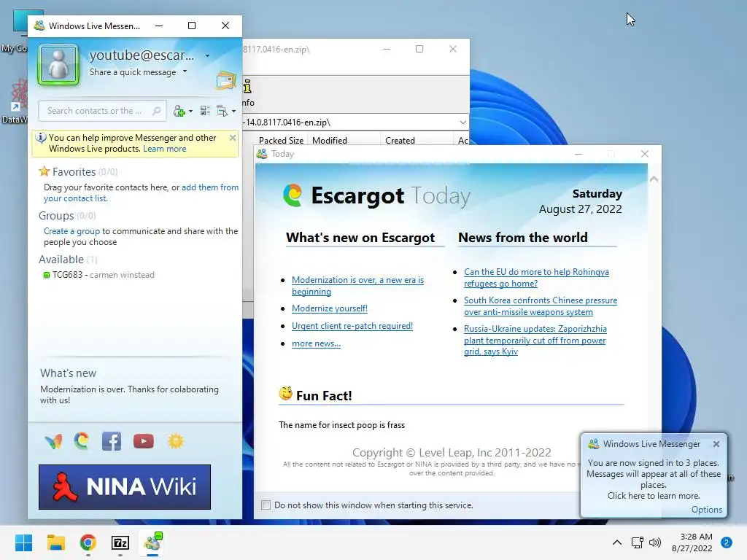The image size is (747, 560).
Task: Open the Learn more link
Action: tap(164, 149)
